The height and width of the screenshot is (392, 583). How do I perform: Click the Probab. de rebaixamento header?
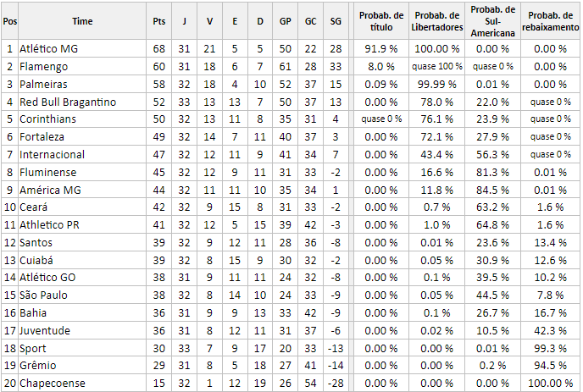point(550,21)
